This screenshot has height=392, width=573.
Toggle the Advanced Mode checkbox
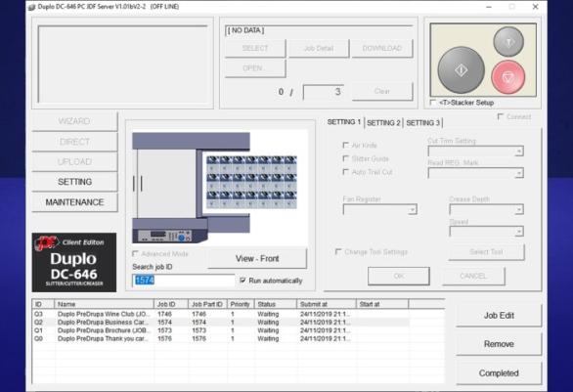[135, 253]
